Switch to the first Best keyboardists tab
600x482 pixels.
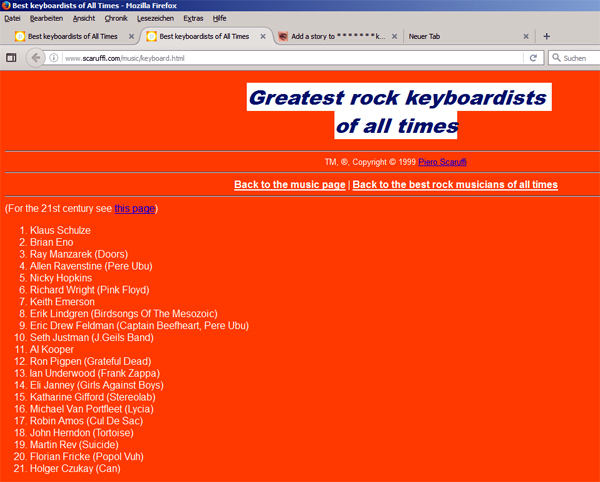pyautogui.click(x=73, y=36)
